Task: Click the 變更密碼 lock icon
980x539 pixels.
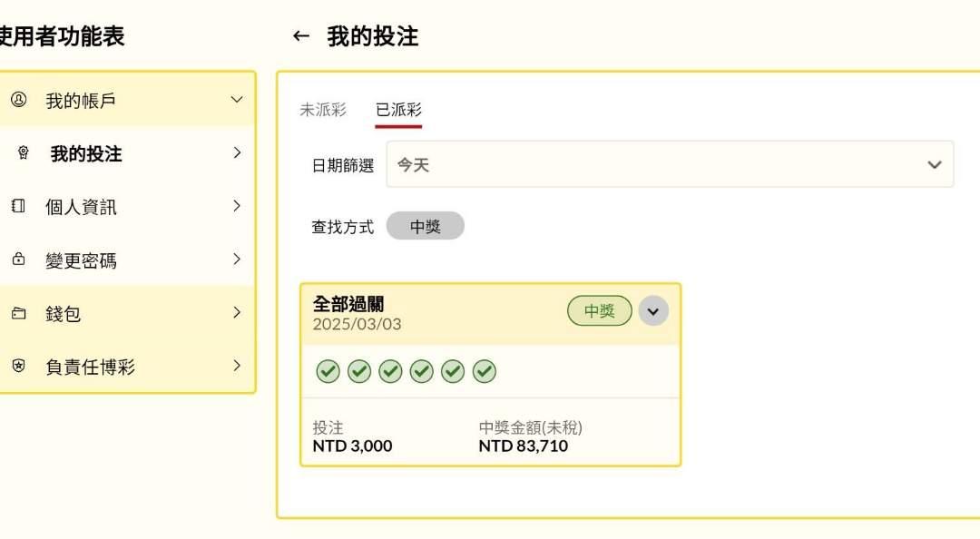Action: point(18,260)
